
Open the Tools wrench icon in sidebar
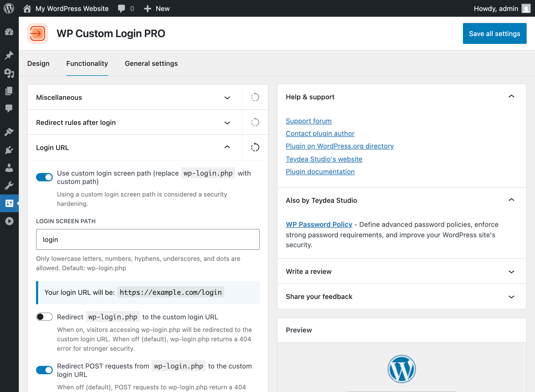(9, 186)
